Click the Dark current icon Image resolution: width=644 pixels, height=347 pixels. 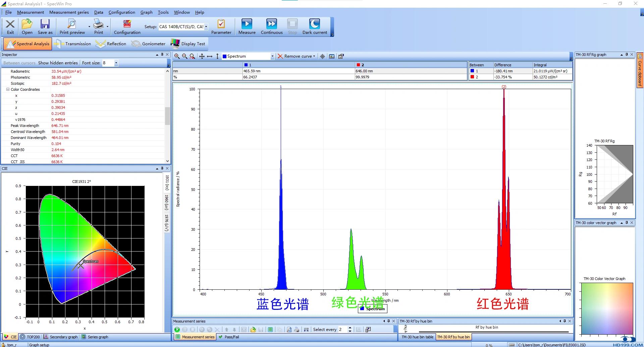pyautogui.click(x=314, y=26)
